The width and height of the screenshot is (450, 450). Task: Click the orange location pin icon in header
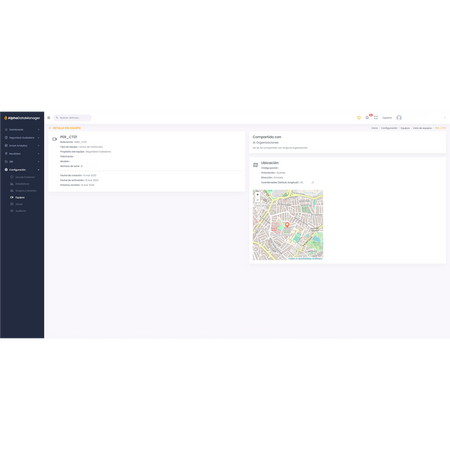(359, 118)
